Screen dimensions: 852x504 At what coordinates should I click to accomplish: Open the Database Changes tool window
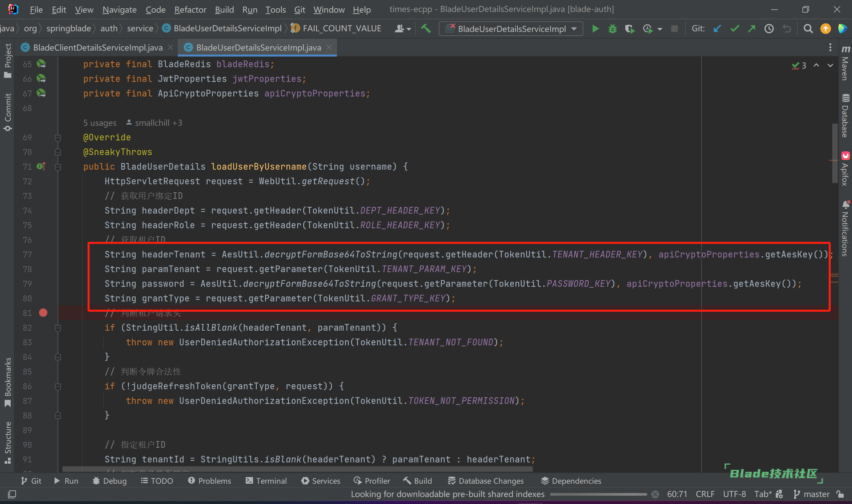486,481
